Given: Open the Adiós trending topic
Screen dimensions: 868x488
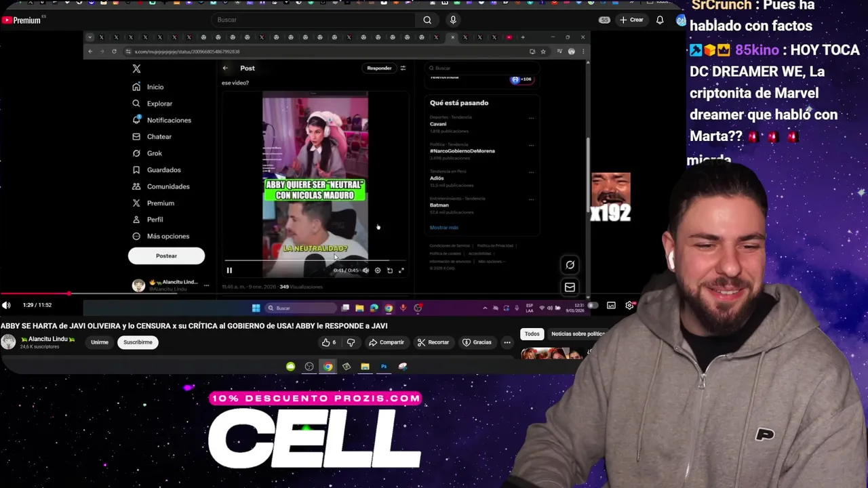Looking at the screenshot, I should (437, 178).
